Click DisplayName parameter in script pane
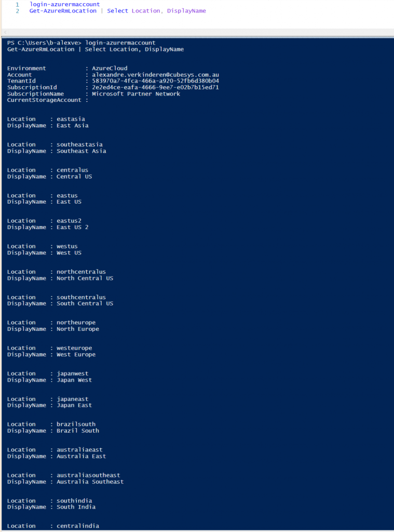This screenshot has width=394, height=532. [x=186, y=11]
